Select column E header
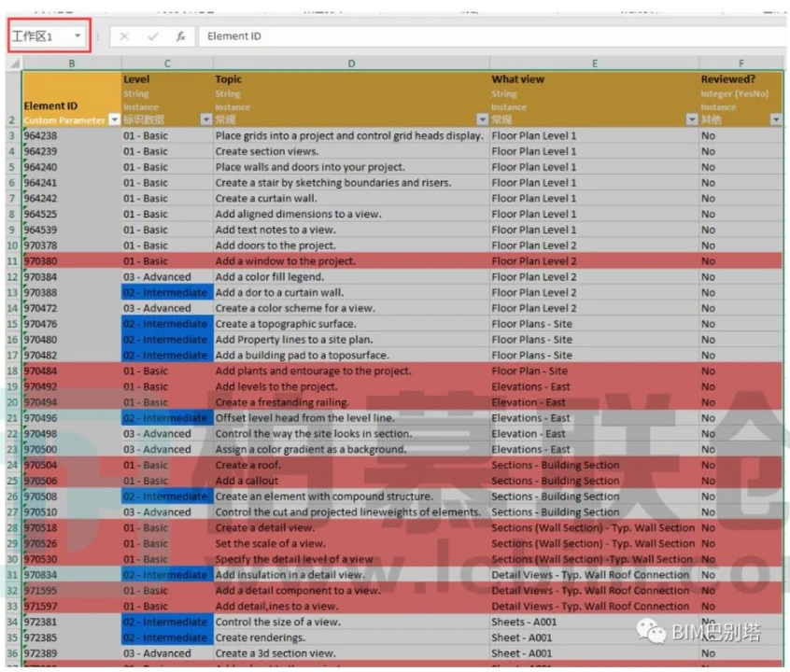Image resolution: width=790 pixels, height=672 pixels. pos(595,63)
